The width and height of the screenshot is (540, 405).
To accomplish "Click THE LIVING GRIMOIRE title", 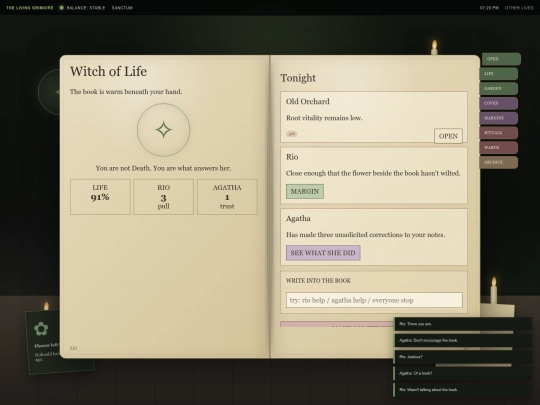I will (30, 8).
